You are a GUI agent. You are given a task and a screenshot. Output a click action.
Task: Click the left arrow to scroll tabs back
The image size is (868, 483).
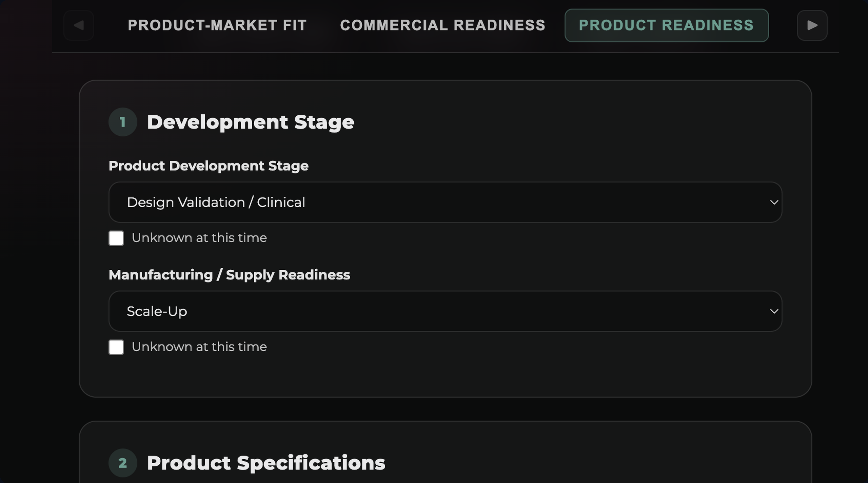coord(79,25)
